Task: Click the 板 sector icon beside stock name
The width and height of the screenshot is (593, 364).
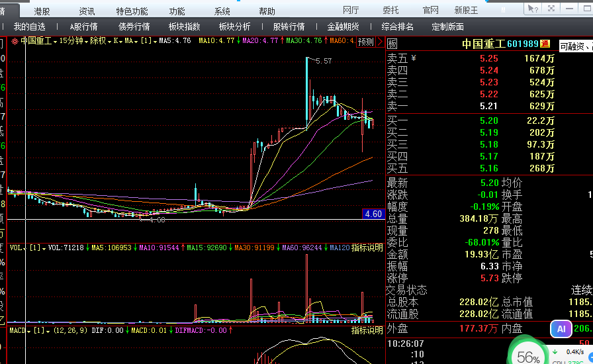Action: click(392, 44)
